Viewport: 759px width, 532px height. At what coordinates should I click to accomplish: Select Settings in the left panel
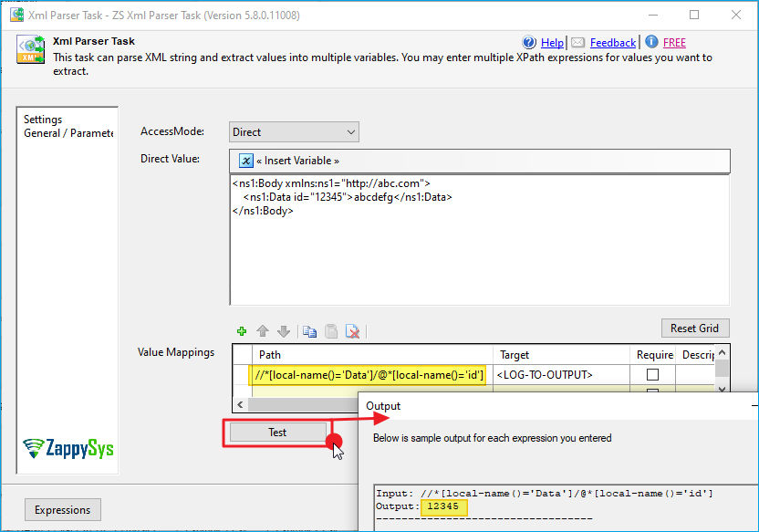point(43,120)
